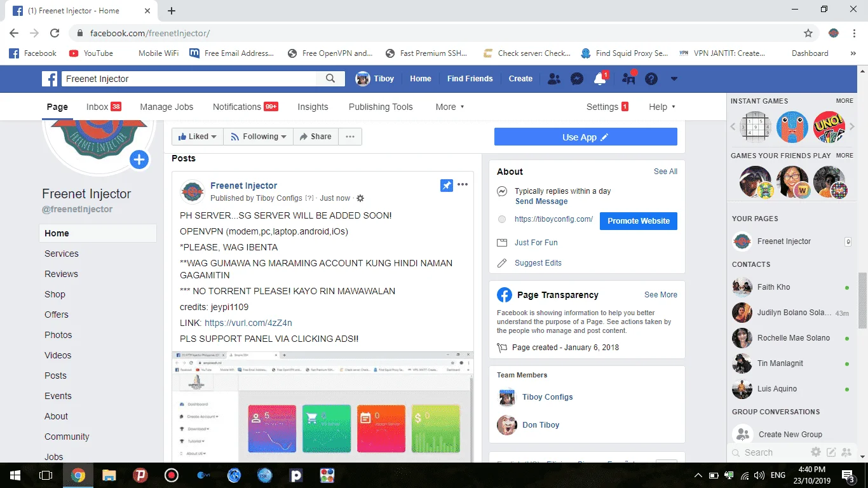
Task: Click the browser address bar
Action: [x=438, y=33]
